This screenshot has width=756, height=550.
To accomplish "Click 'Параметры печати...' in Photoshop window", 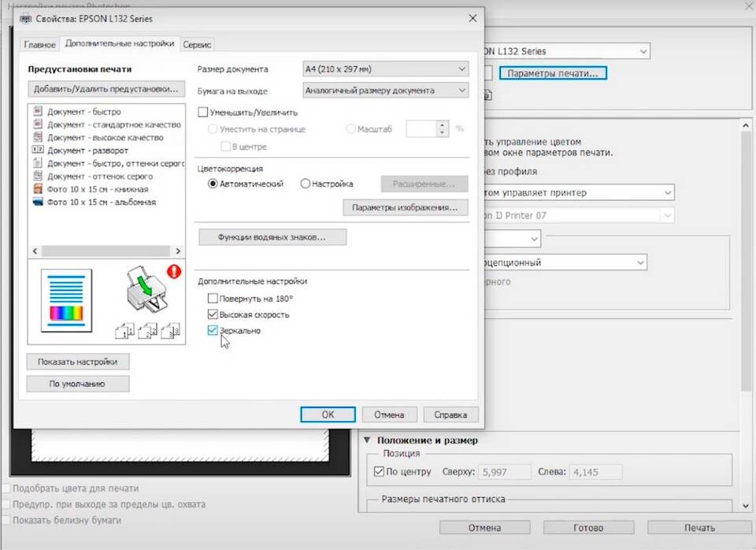I will (553, 73).
